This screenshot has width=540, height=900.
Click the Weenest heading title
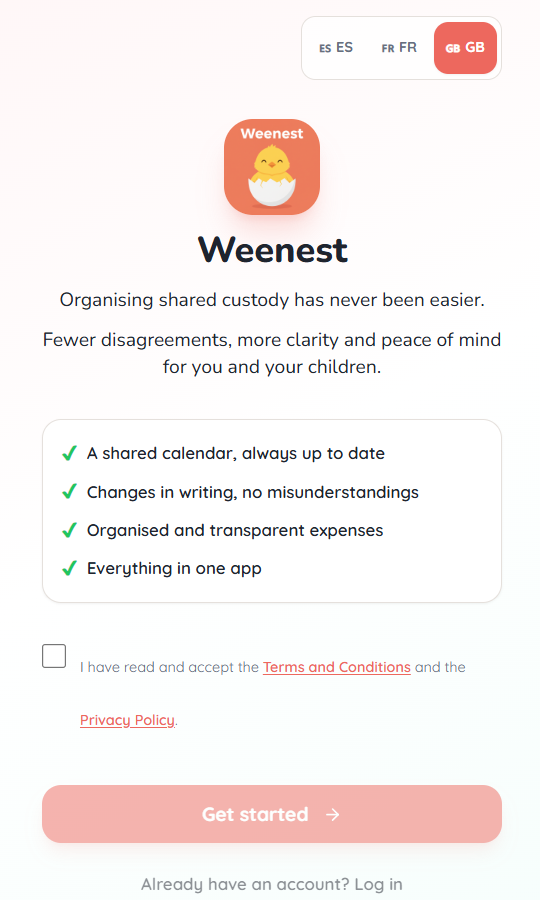click(x=273, y=250)
